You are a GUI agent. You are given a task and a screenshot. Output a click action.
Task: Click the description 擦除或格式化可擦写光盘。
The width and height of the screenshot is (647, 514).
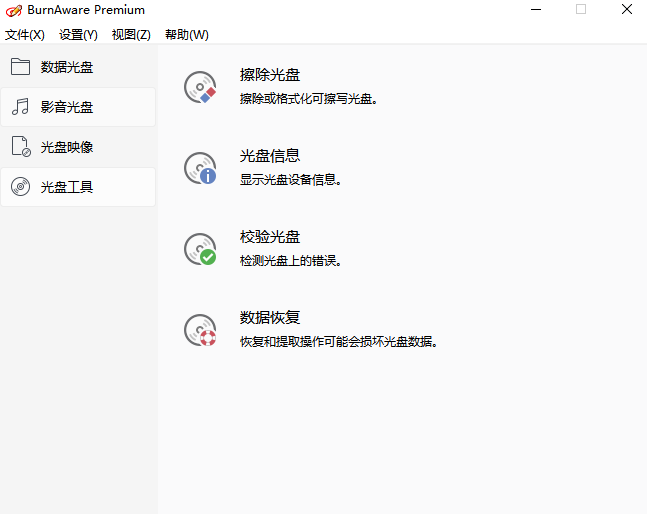(x=309, y=99)
